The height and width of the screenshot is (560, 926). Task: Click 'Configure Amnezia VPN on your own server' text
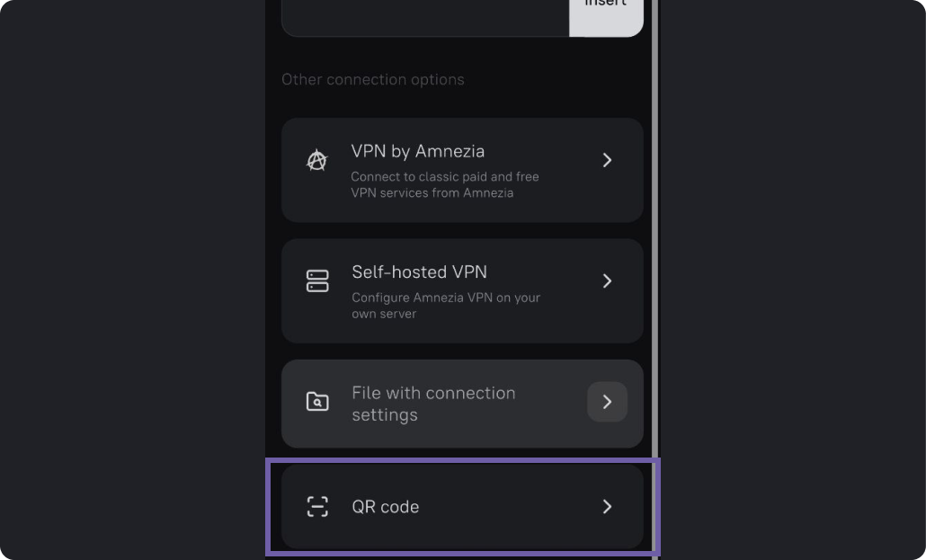point(446,306)
